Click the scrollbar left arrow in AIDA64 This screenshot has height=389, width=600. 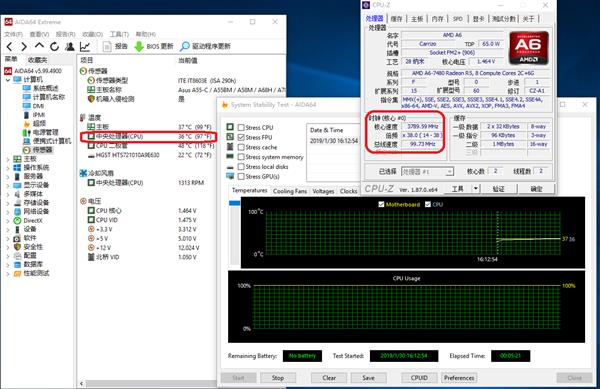[x=82, y=383]
